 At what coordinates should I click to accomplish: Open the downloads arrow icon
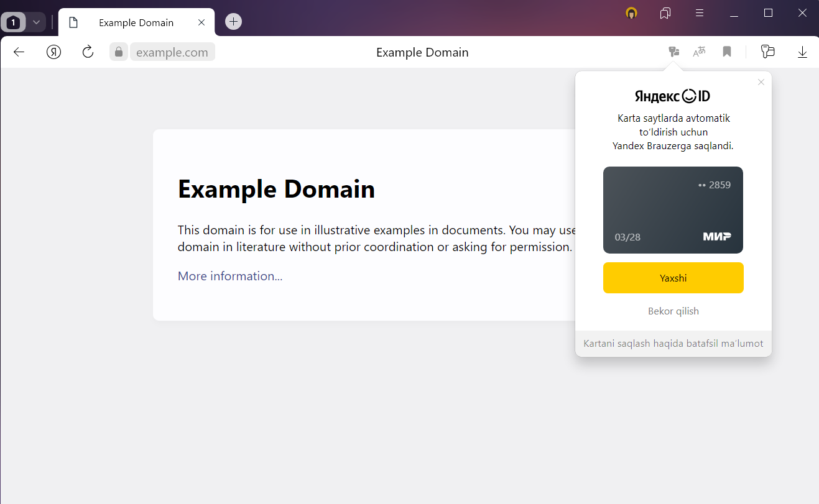[x=802, y=52]
